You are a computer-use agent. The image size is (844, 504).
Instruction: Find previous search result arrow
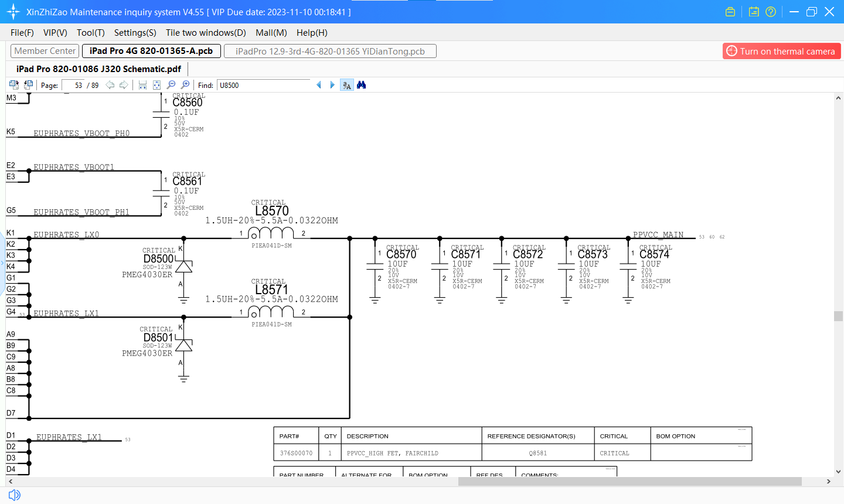(x=319, y=85)
